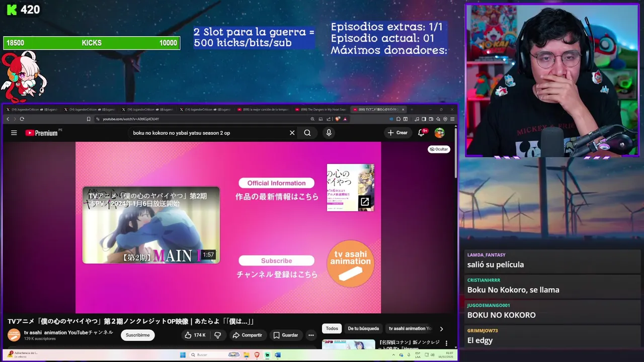Click the KICKS goal progress bar
The image size is (644, 362).
click(92, 43)
